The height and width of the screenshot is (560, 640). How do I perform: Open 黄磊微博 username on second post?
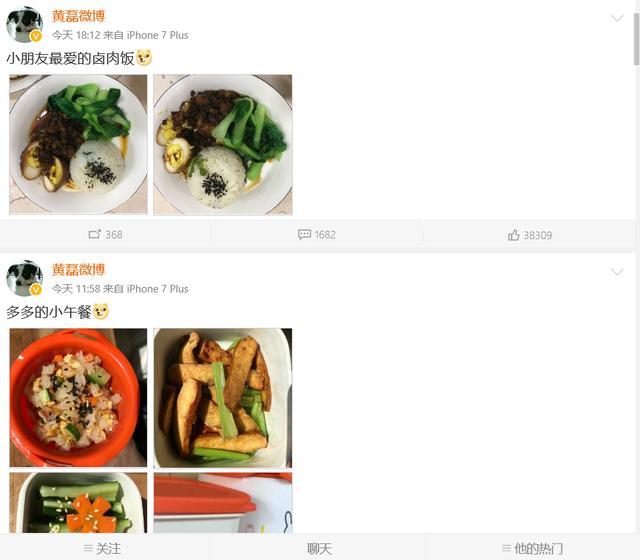pyautogui.click(x=78, y=270)
